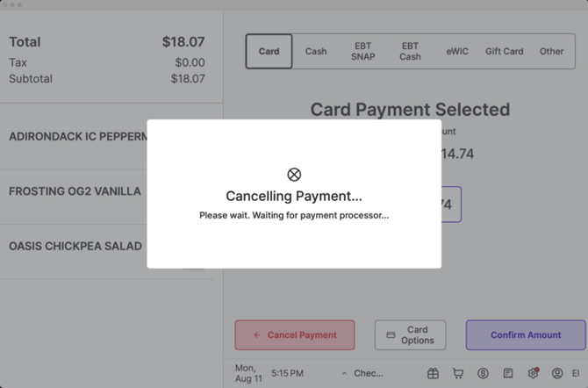The image size is (588, 388).
Task: Select the Card payment tab
Action: click(x=269, y=51)
